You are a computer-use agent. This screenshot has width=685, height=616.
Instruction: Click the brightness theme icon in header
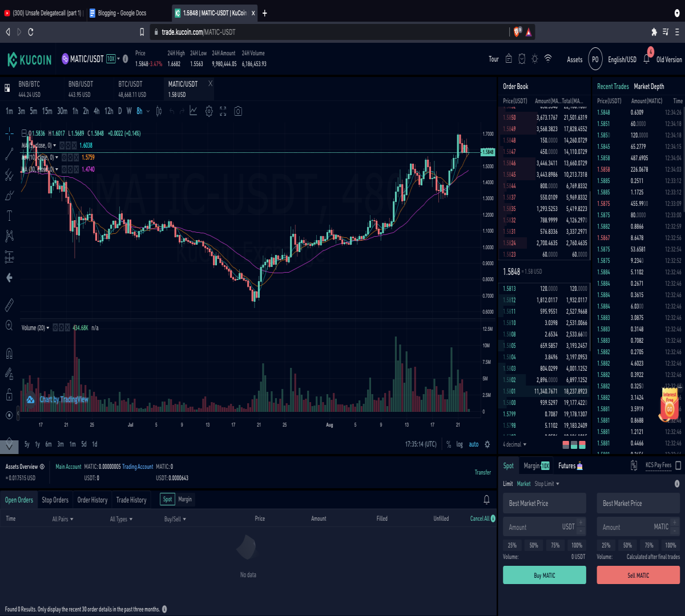[x=535, y=59]
